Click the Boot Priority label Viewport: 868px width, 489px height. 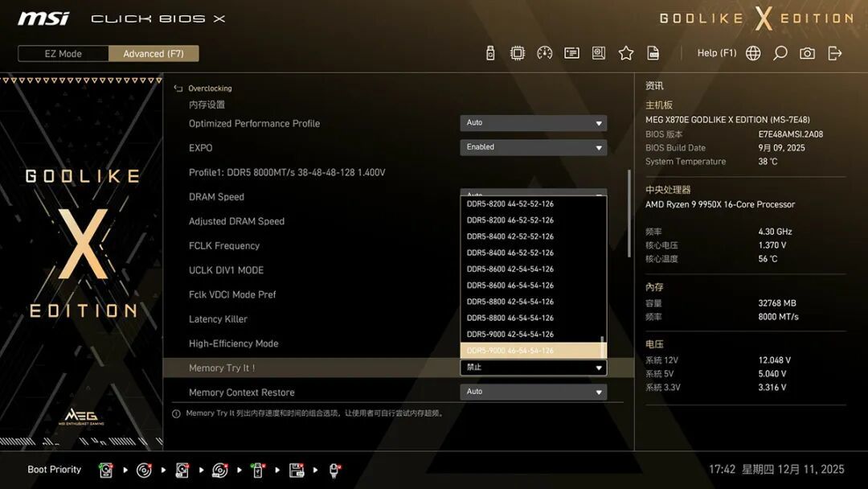coord(55,470)
